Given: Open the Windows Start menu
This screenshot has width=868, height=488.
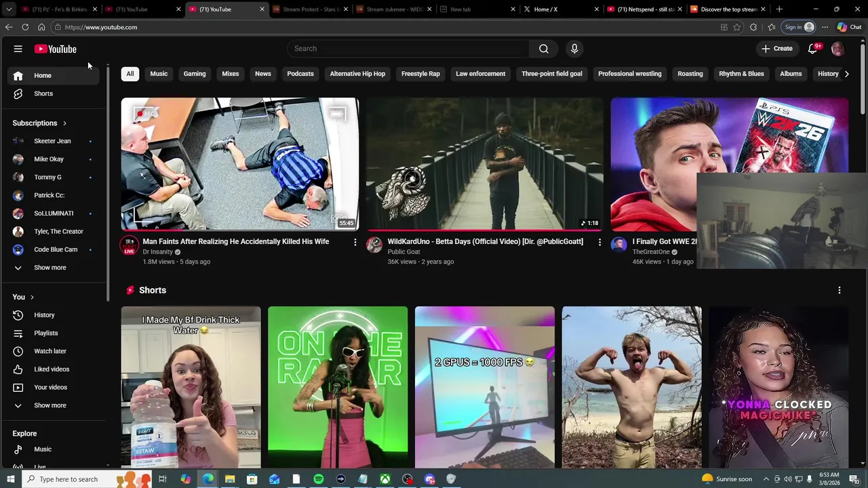Looking at the screenshot, I should pos(10,479).
